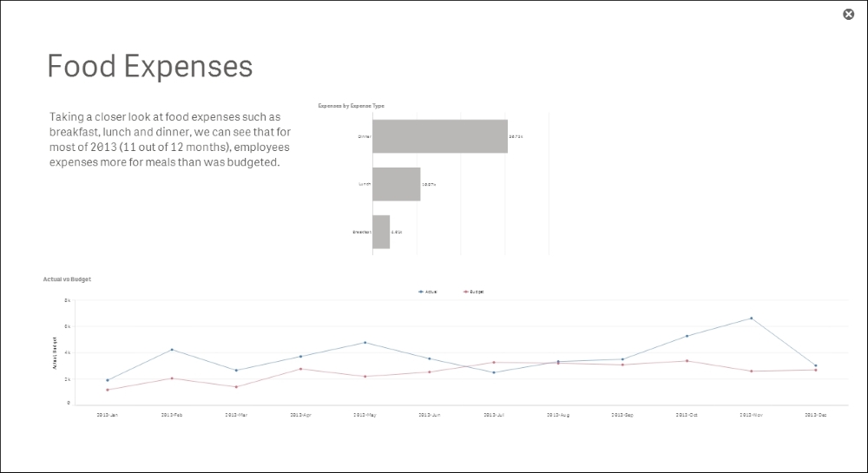Select the Budget data point for 2013-Oct
This screenshot has width=868, height=473.
[x=687, y=361]
